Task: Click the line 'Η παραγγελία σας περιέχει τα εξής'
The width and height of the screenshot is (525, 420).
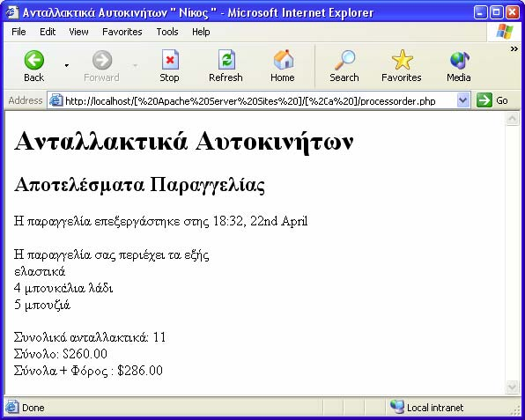Action: pyautogui.click(x=112, y=255)
